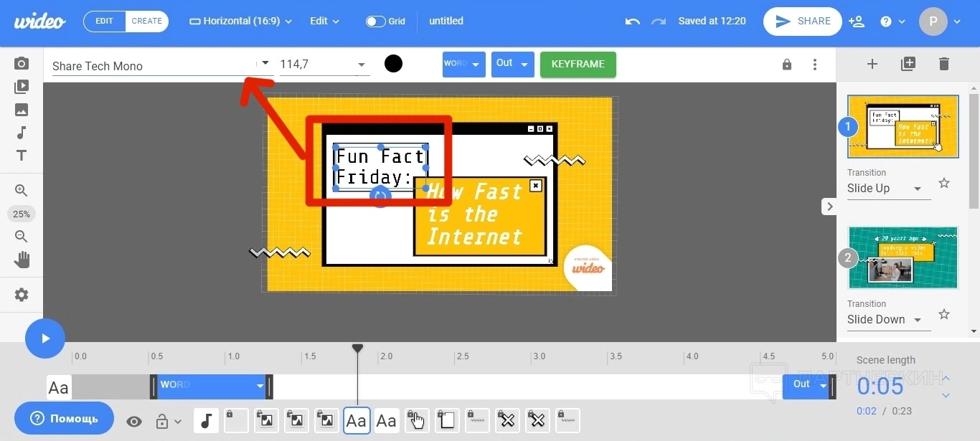The width and height of the screenshot is (980, 441).
Task: Open the Horizontal (16:9) format dropdown
Action: point(241,22)
